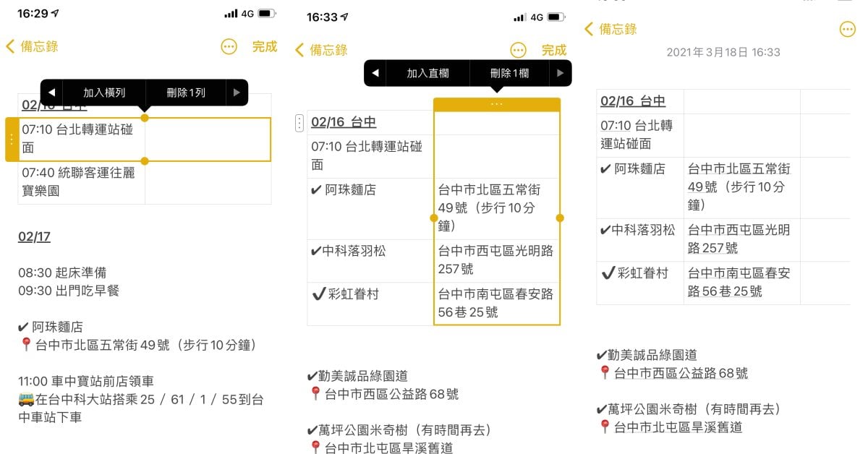The image size is (868, 454).
Task: Tap the grey row handle left of 02/16 台中
Action: point(299,123)
